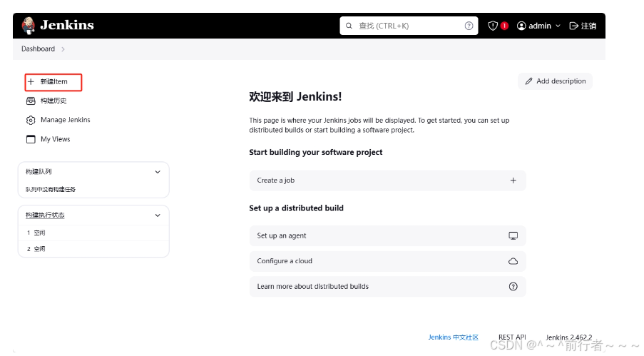644x356 pixels.
Task: Collapse the 构建队列 panel chevron
Action: point(158,172)
